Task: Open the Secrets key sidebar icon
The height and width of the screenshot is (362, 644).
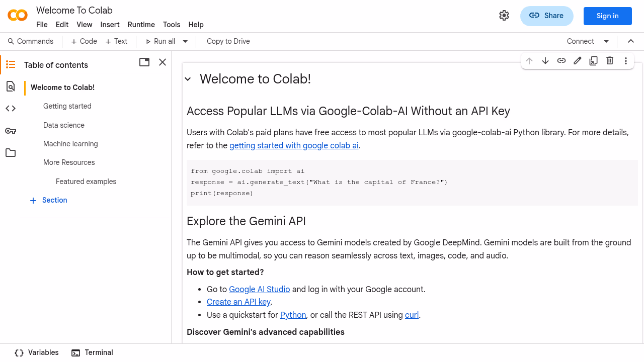Action: pos(11,131)
